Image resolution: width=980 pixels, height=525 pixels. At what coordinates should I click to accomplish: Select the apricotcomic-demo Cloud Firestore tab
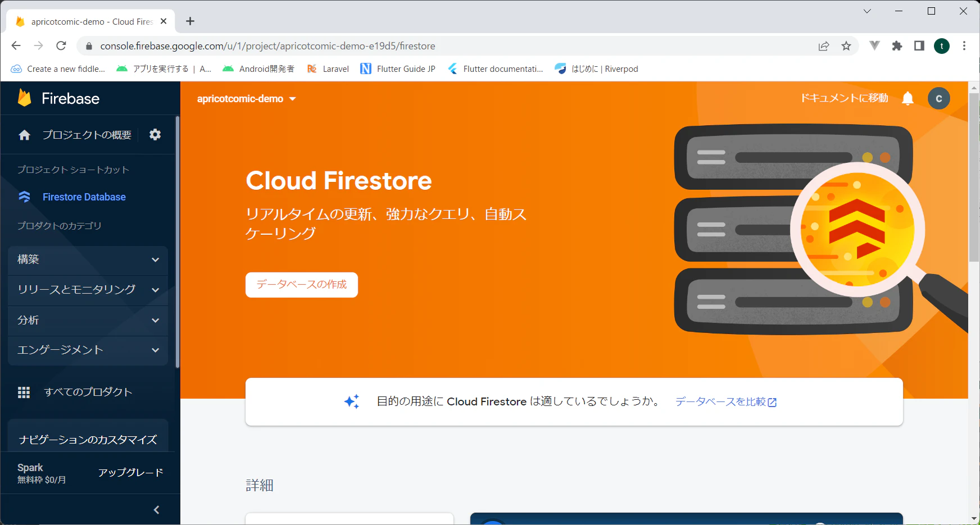91,21
